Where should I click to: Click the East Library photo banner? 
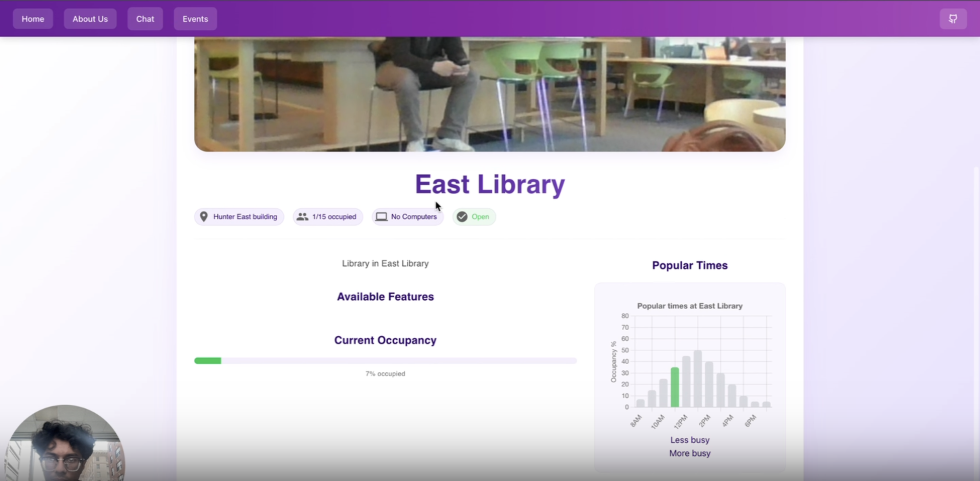click(x=490, y=94)
